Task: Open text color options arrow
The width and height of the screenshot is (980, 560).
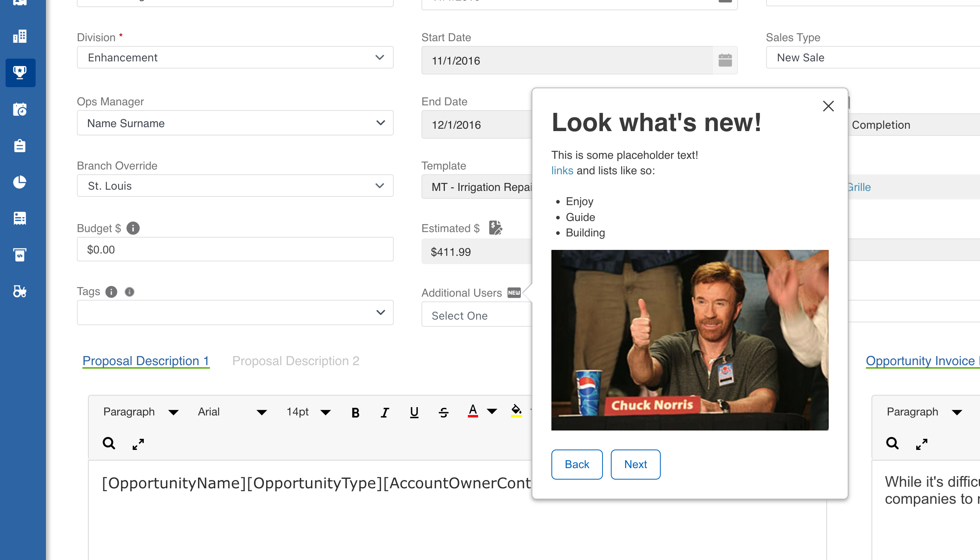Action: point(492,412)
